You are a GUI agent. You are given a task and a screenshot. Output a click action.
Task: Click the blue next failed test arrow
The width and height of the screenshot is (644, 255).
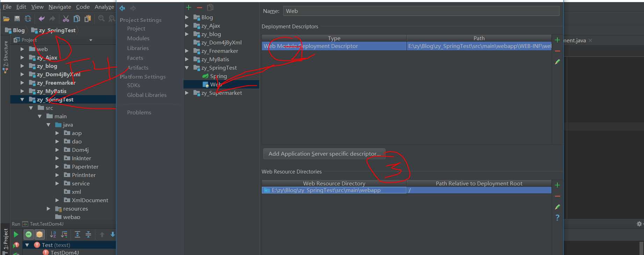[112, 234]
